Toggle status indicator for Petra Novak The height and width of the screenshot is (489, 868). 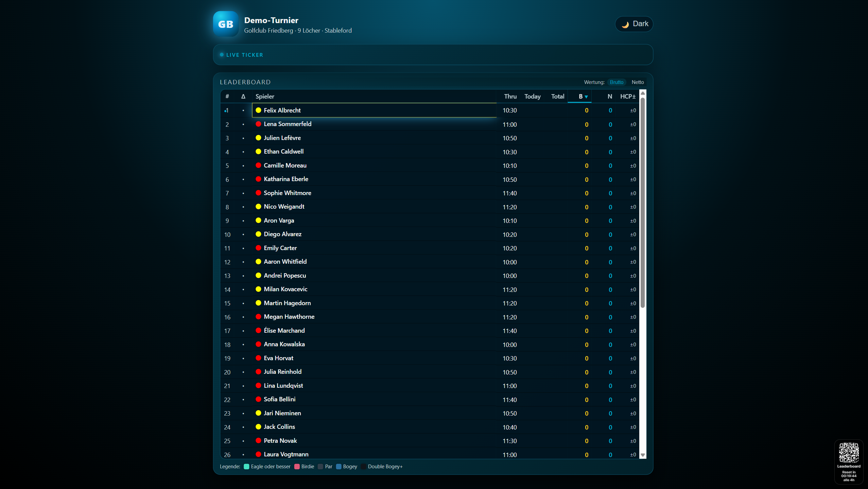point(258,441)
